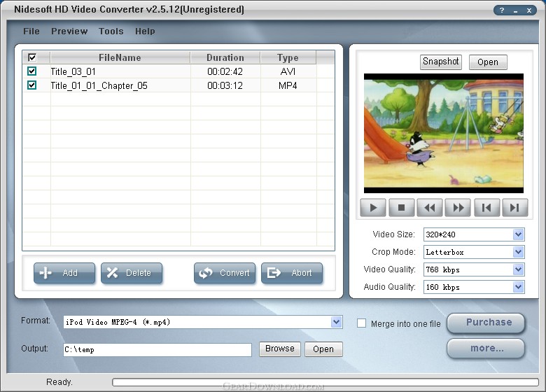Click the video preview thumbnail
Image resolution: width=546 pixels, height=392 pixels.
pyautogui.click(x=444, y=133)
